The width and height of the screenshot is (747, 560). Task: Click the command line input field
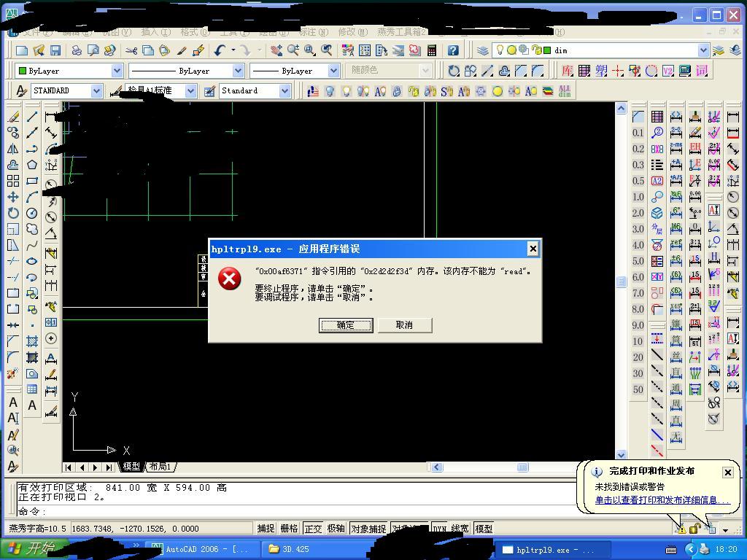click(295, 511)
